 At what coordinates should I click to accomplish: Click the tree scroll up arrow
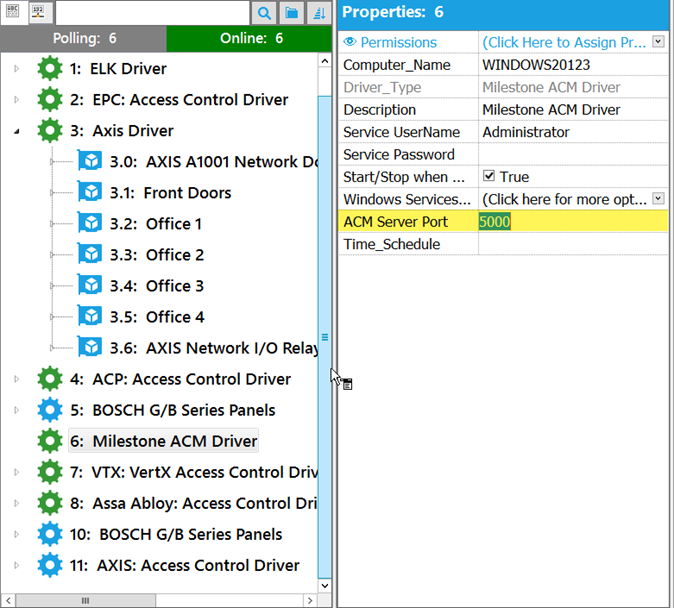click(x=325, y=61)
